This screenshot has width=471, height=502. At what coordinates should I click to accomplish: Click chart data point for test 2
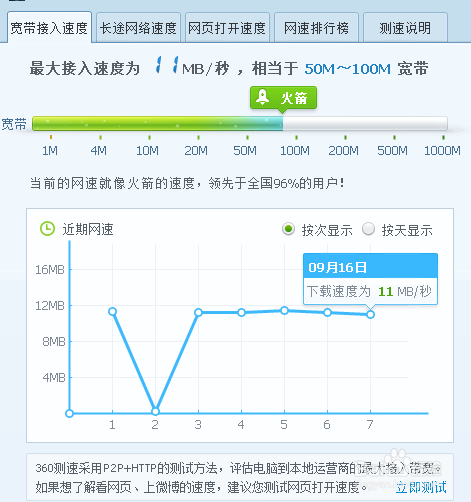tap(155, 411)
